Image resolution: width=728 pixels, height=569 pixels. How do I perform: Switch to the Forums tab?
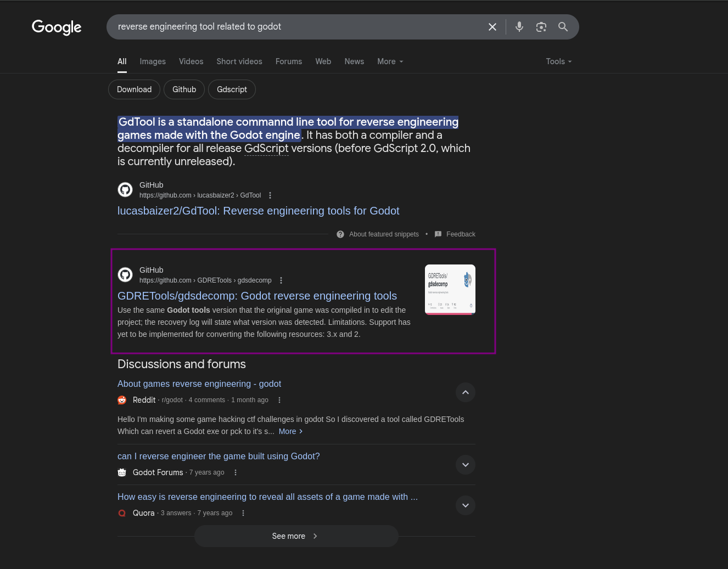coord(289,61)
